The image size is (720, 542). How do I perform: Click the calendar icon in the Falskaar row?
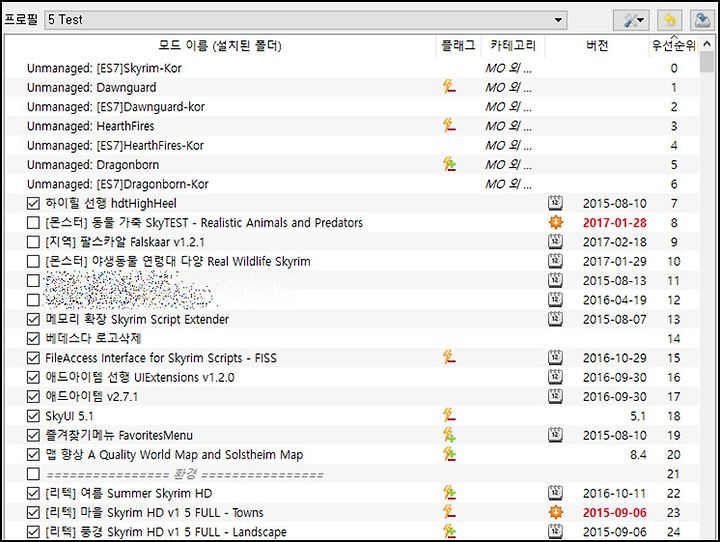coord(555,241)
